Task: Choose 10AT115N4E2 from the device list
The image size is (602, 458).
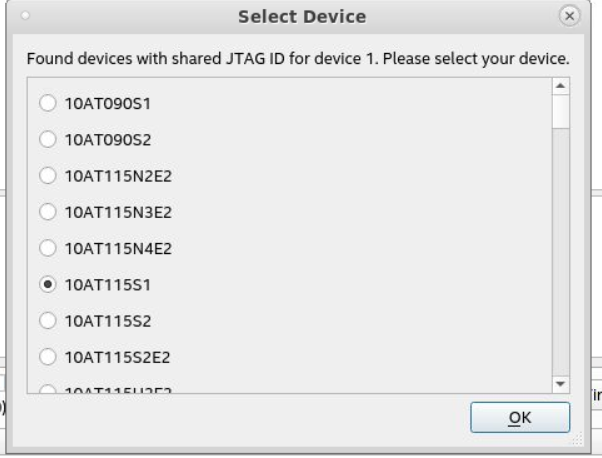Action: [x=45, y=248]
